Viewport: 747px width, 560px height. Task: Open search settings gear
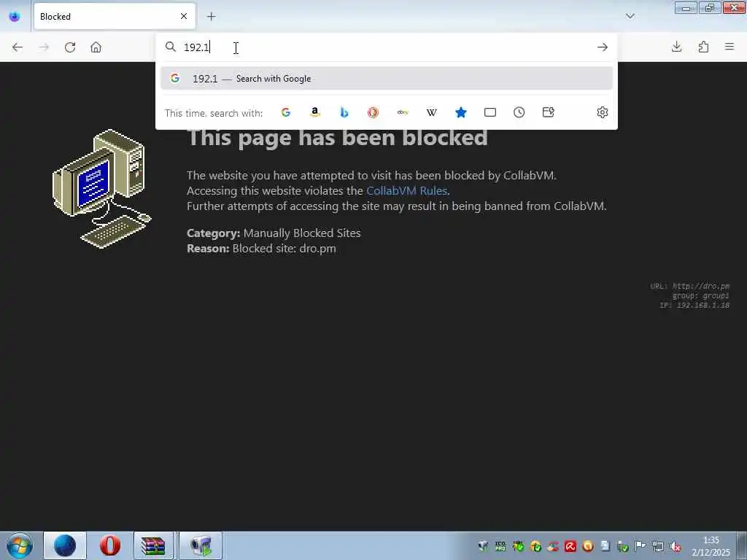(x=602, y=112)
